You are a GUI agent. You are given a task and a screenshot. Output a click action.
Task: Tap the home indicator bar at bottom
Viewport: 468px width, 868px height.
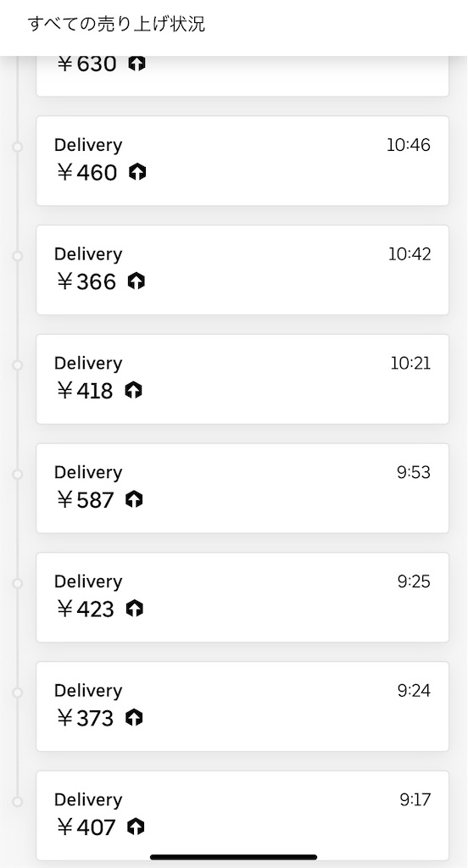pyautogui.click(x=234, y=858)
